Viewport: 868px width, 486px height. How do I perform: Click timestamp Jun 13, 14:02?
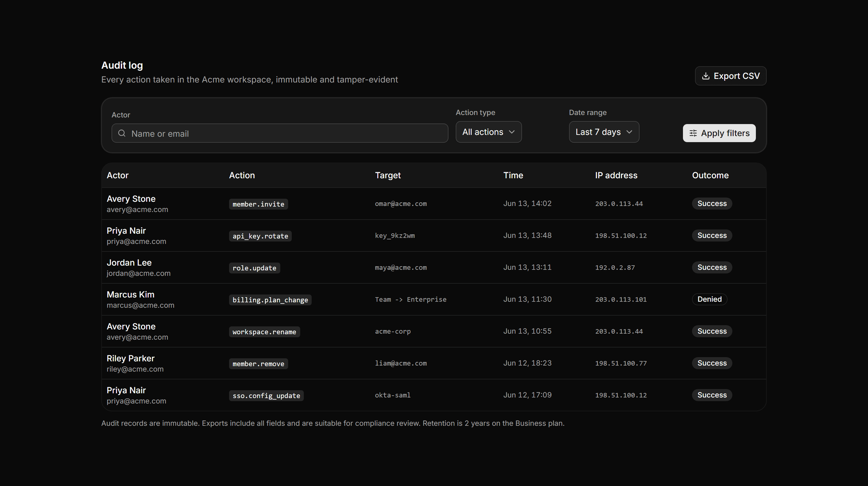tap(527, 204)
